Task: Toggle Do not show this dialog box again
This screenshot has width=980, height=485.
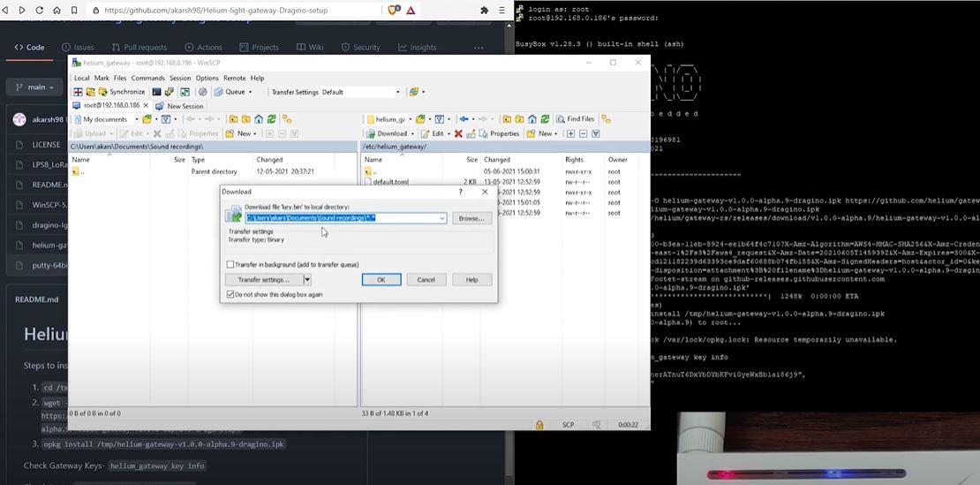Action: tap(230, 294)
